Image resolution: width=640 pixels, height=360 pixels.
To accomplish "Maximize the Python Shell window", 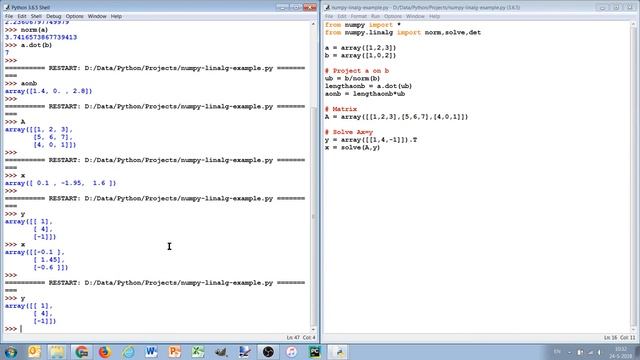I will [296, 7].
